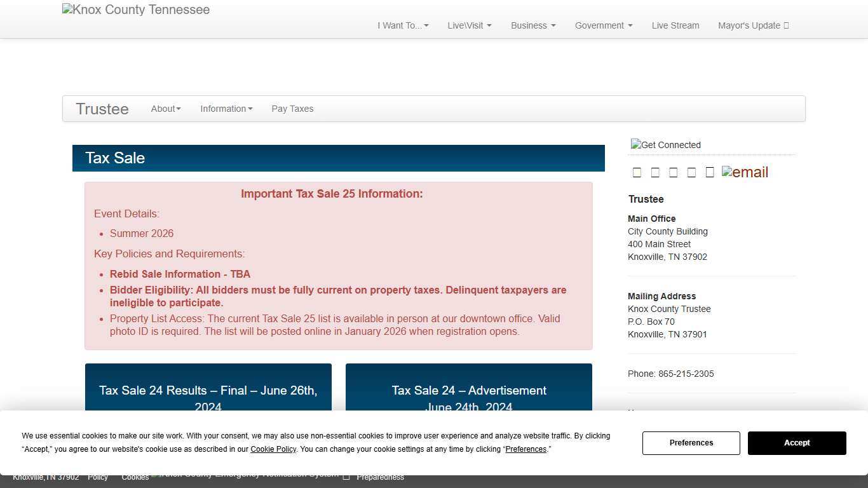Viewport: 868px width, 488px height.
Task: Accept the cookie notice
Action: coord(796,443)
